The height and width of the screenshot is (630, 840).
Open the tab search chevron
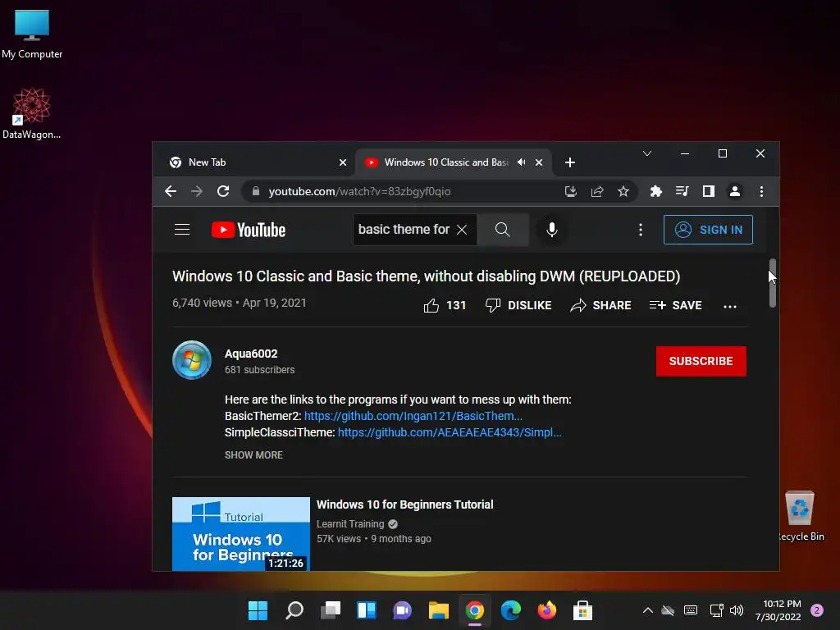coord(647,153)
